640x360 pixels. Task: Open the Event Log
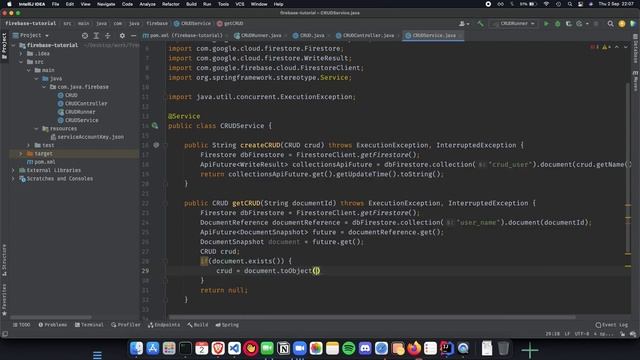tap(612, 325)
